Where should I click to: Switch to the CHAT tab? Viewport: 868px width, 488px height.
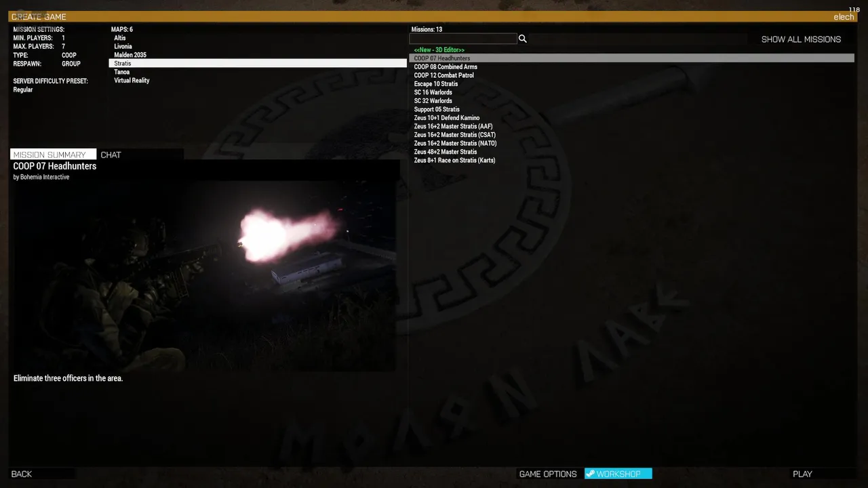(x=111, y=155)
